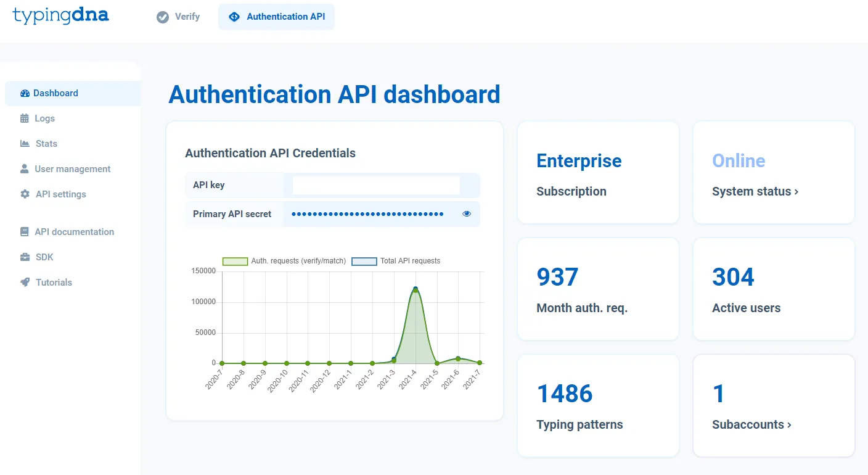Click the 2021-4 peak data point on chart

(416, 289)
